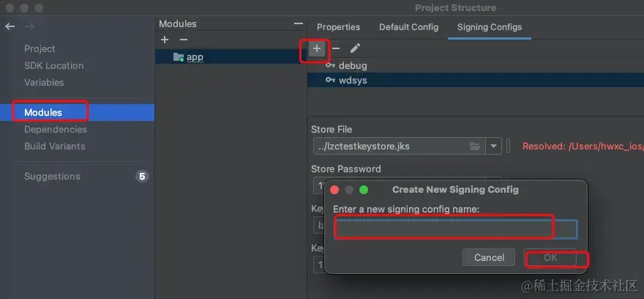
Task: Select the Modules section
Action: pos(78,112)
